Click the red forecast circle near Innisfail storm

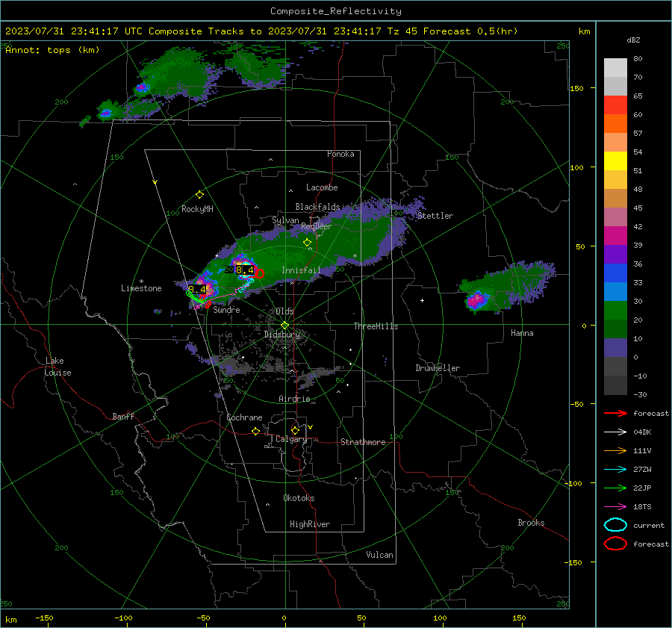259,273
